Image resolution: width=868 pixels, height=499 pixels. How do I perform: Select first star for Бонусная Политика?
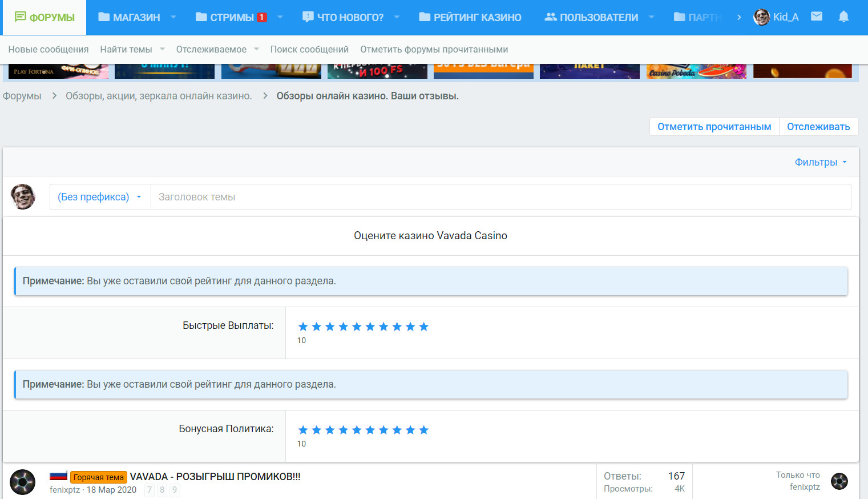pos(303,430)
